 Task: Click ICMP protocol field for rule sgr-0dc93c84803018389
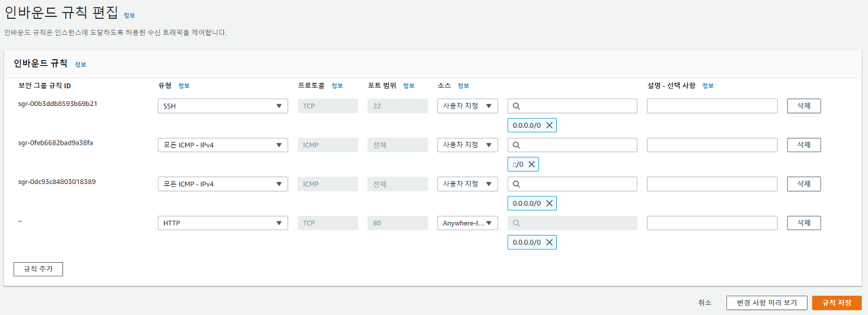[x=328, y=184]
